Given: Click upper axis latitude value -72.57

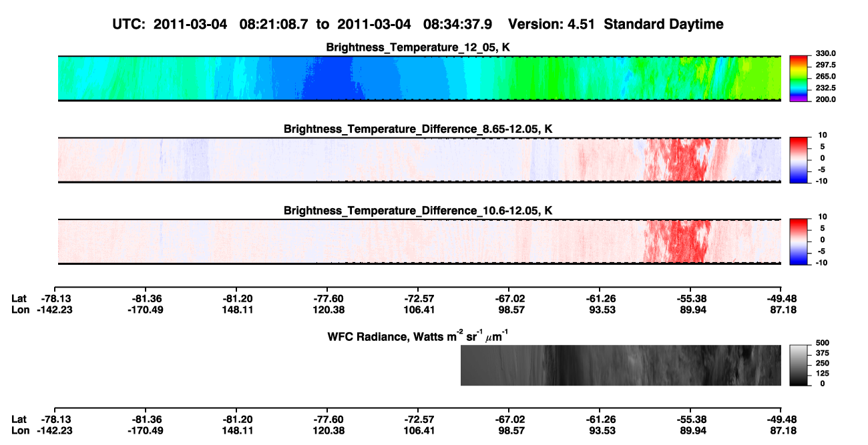Looking at the screenshot, I should pyautogui.click(x=418, y=298).
